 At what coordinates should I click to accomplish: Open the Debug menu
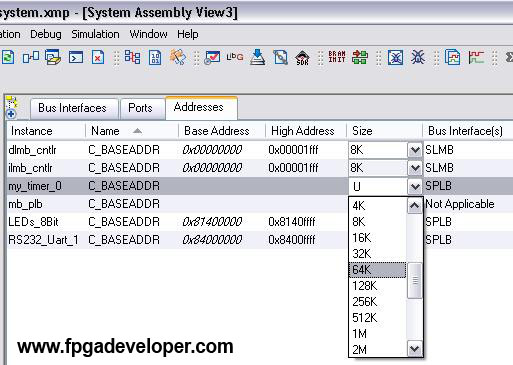(x=46, y=34)
